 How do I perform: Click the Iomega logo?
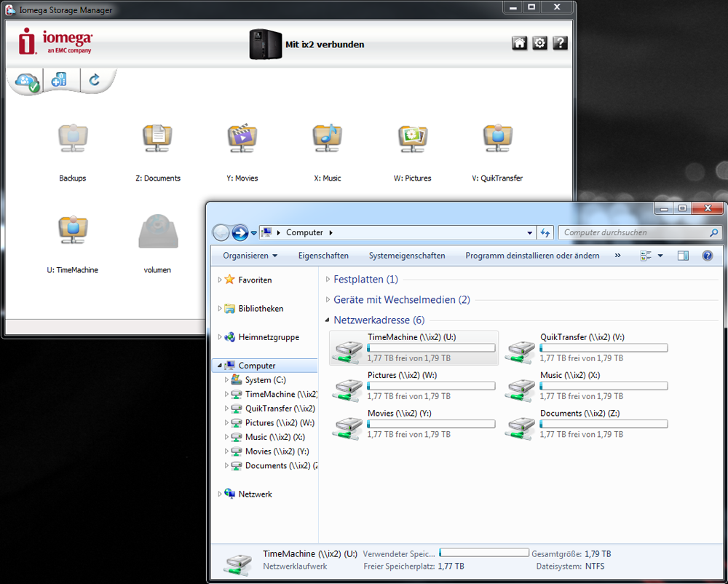55,42
